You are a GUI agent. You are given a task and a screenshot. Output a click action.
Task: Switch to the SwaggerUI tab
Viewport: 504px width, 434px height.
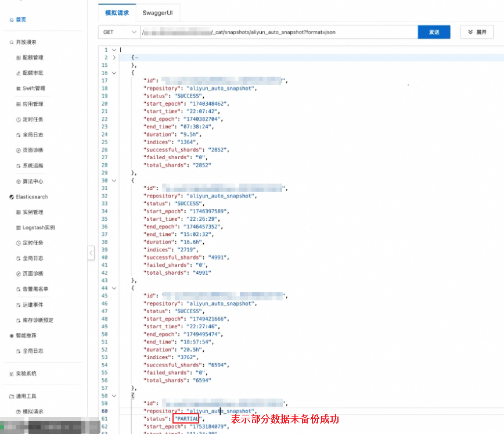(x=157, y=13)
